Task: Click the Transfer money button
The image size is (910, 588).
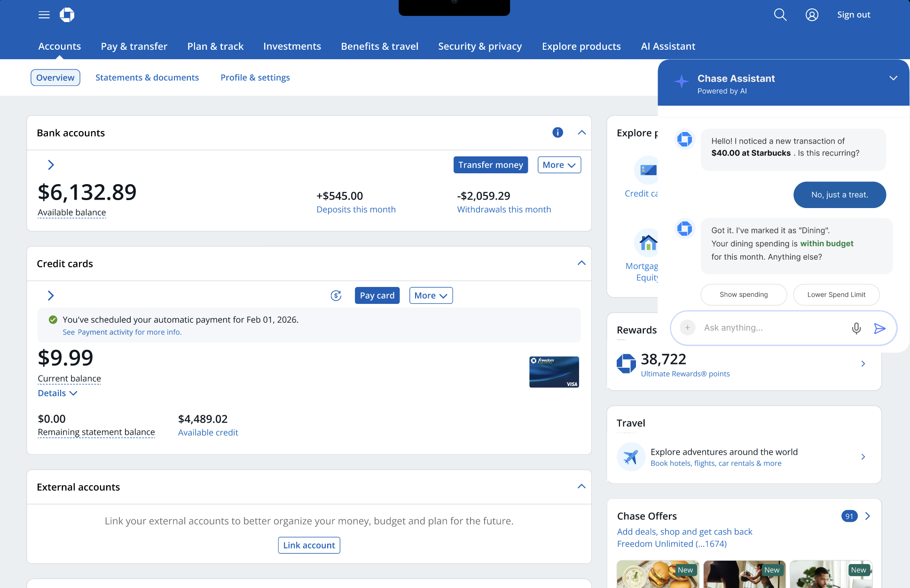Action: tap(490, 165)
